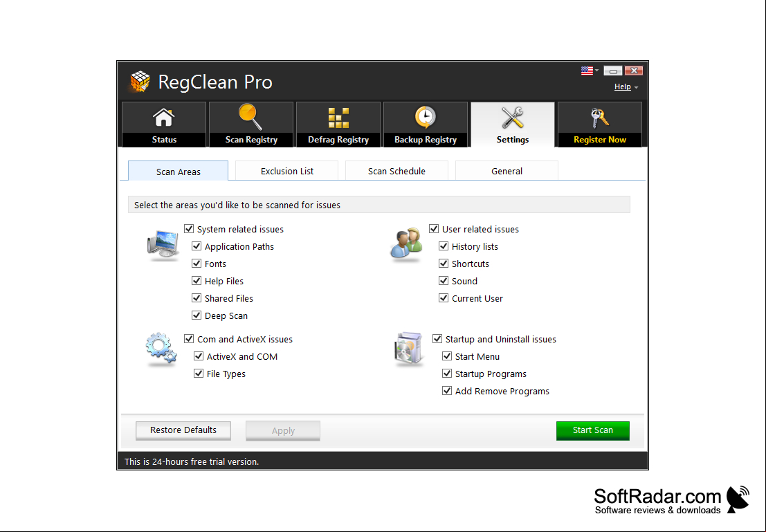Disable Help Files scanning checkbox
The image size is (766, 532).
point(197,281)
